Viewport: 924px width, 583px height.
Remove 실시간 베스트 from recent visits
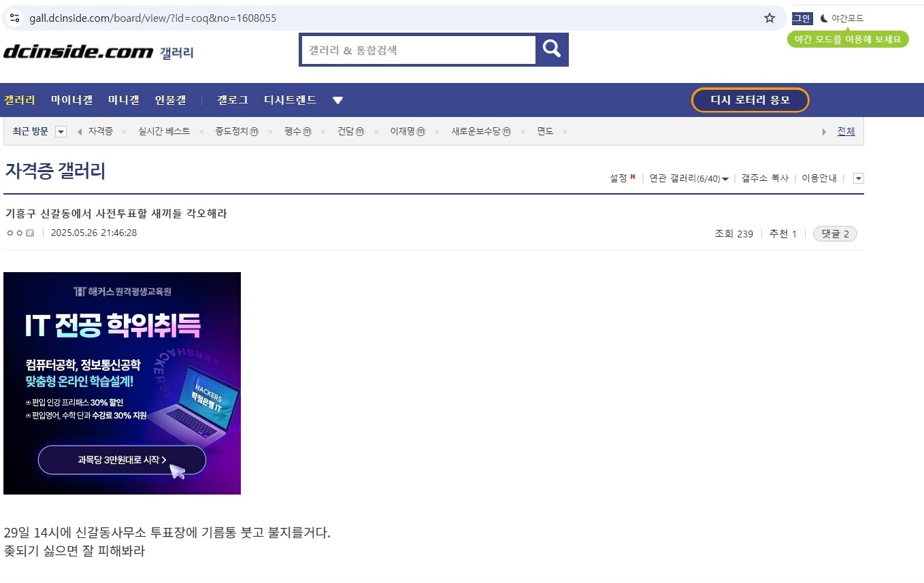[201, 132]
